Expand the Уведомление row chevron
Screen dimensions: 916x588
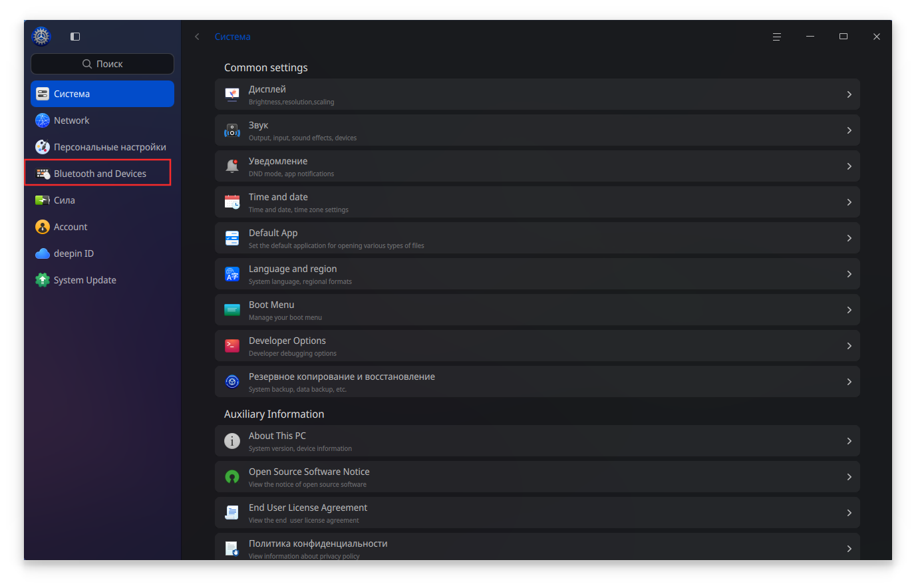tap(849, 166)
